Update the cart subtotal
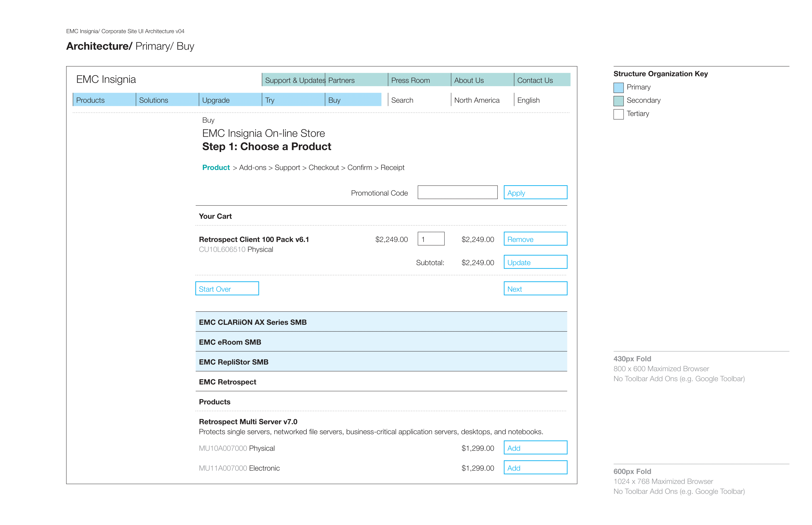812x525 pixels. tap(536, 262)
